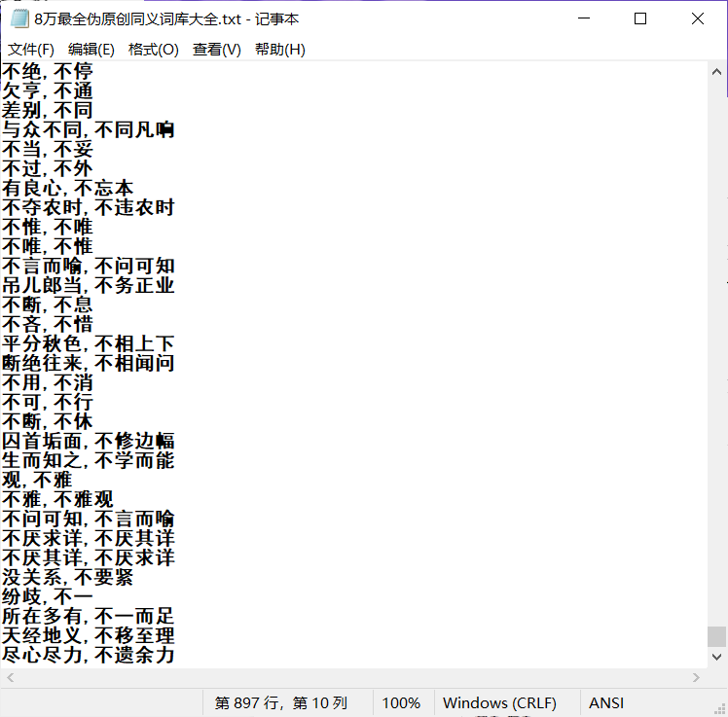
Task: Click the horizontal scrollbar track
Action: pos(350,677)
